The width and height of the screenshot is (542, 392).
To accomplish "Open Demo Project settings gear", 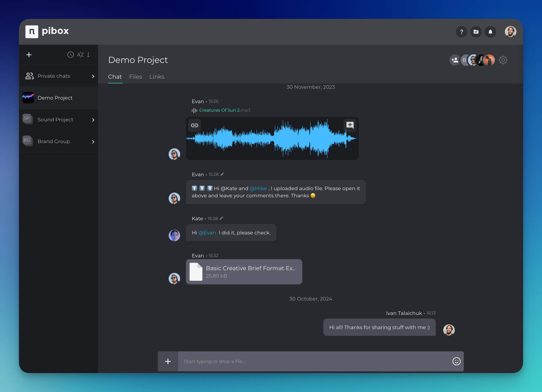I will pyautogui.click(x=503, y=60).
